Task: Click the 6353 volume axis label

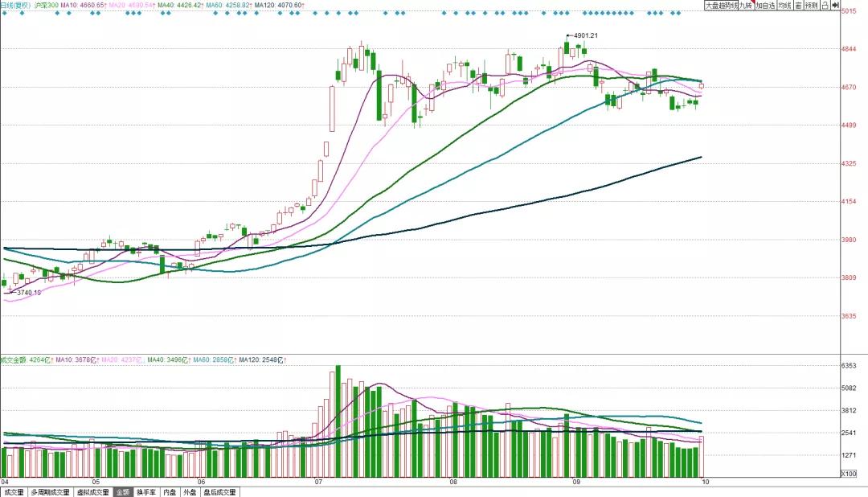Action: point(849,366)
